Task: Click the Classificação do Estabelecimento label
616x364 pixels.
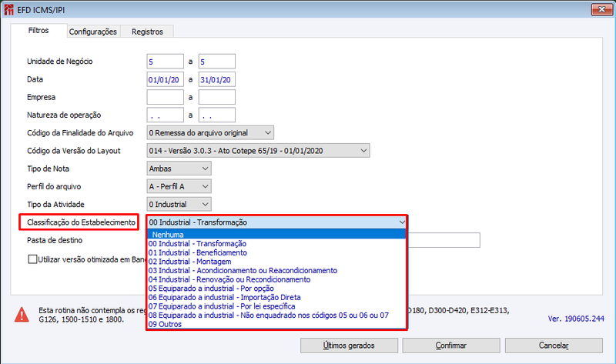Action: pyautogui.click(x=81, y=222)
